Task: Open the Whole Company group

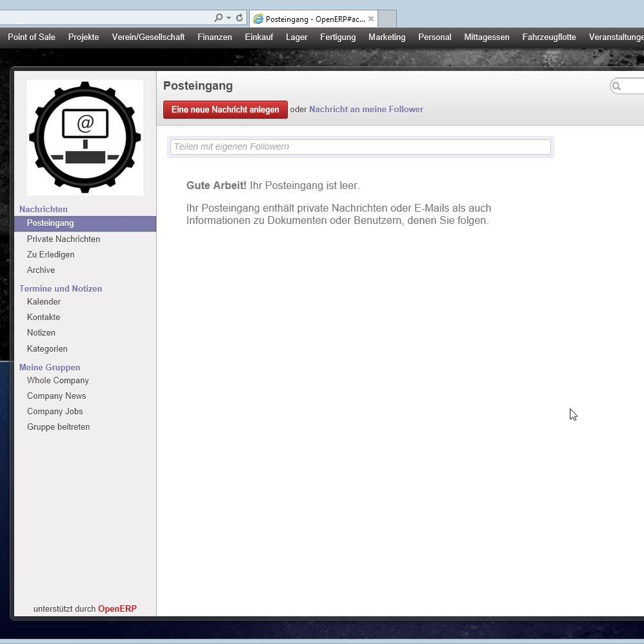Action: point(58,381)
